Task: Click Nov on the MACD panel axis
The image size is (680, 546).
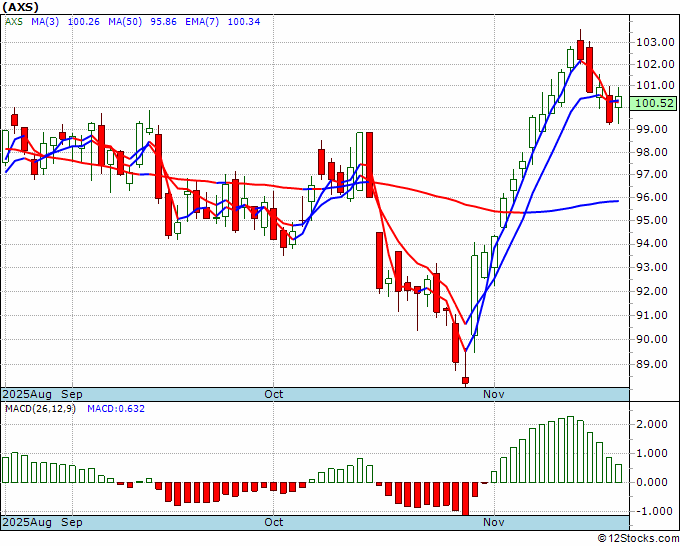Action: pyautogui.click(x=494, y=522)
